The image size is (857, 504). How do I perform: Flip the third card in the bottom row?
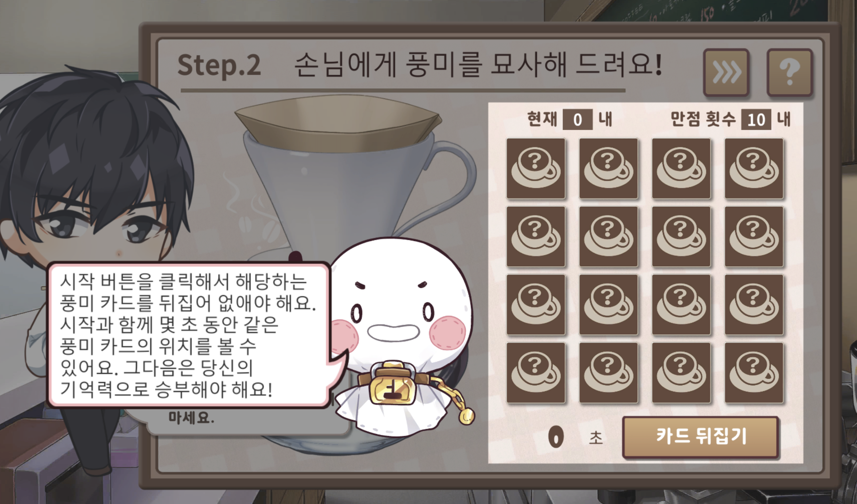coord(681,373)
